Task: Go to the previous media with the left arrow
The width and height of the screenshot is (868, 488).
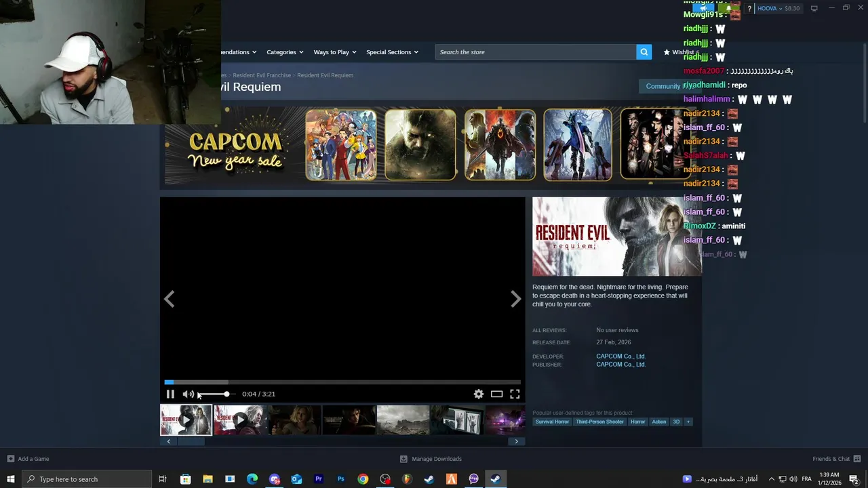Action: click(x=169, y=299)
